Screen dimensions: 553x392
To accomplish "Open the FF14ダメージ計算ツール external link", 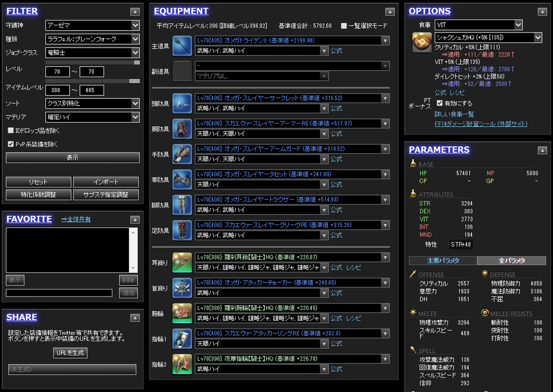I will 481,124.
